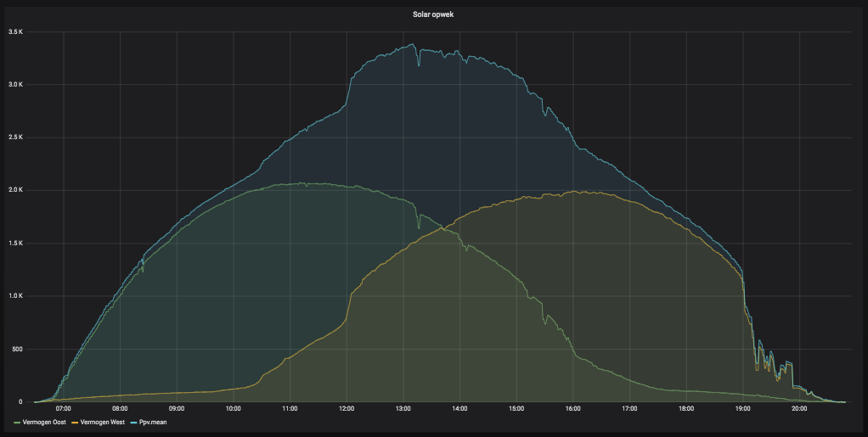Click the 11:00 time axis label

(x=290, y=409)
